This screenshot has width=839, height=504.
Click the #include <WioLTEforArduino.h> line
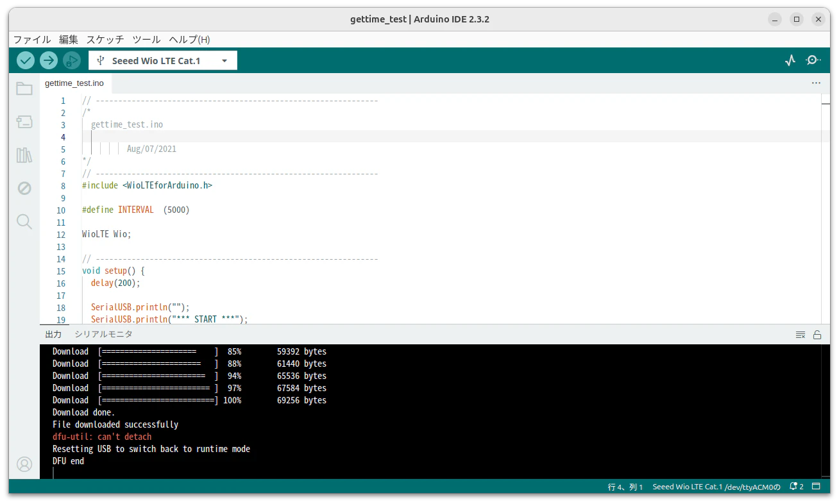[x=147, y=185]
